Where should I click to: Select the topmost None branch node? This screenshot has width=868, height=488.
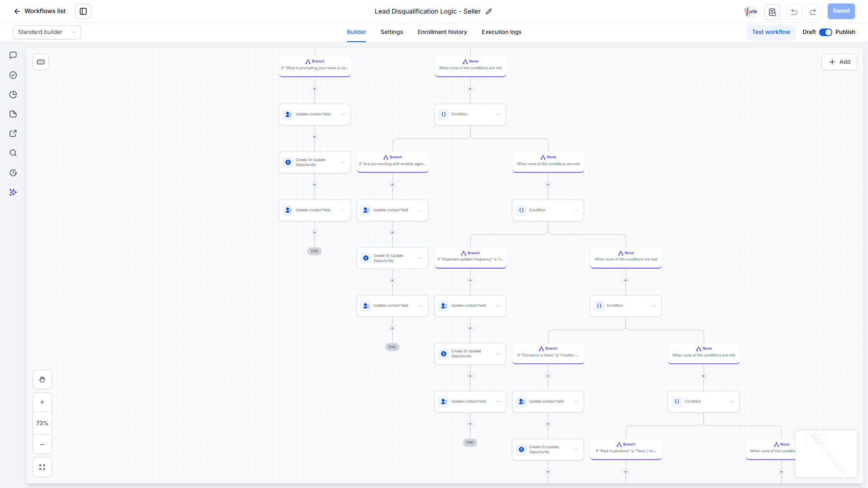470,66
